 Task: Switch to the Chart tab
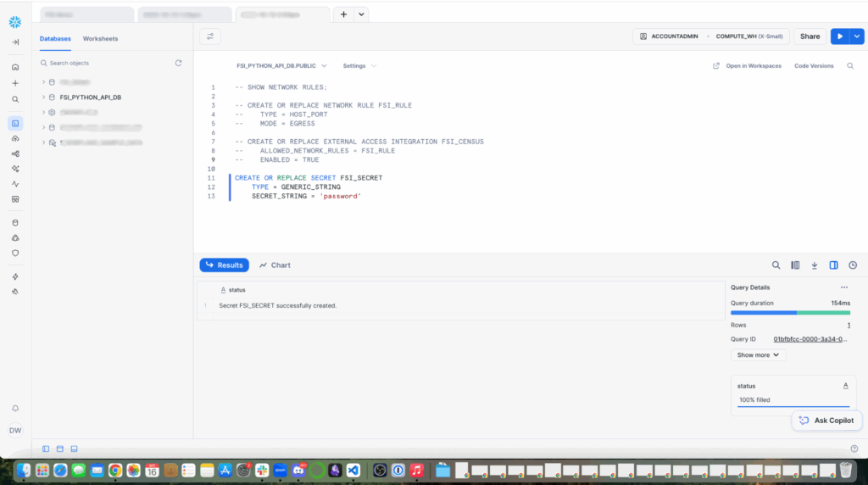[275, 265]
